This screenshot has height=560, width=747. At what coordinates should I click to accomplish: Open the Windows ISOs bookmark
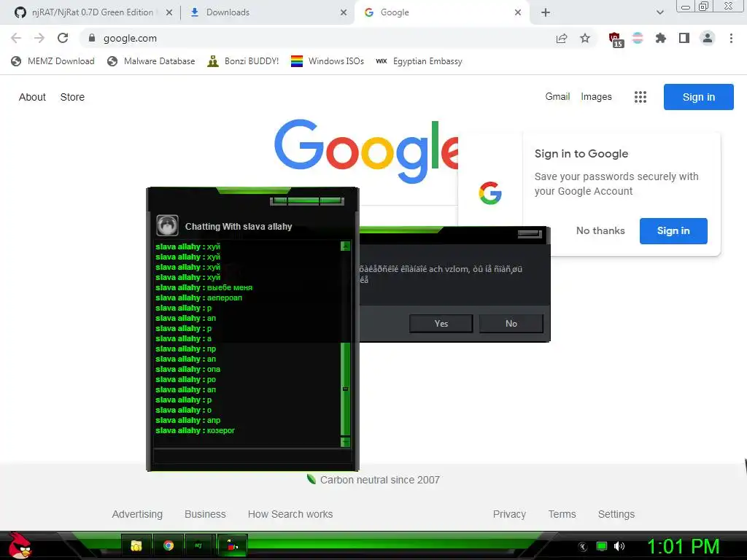point(328,61)
